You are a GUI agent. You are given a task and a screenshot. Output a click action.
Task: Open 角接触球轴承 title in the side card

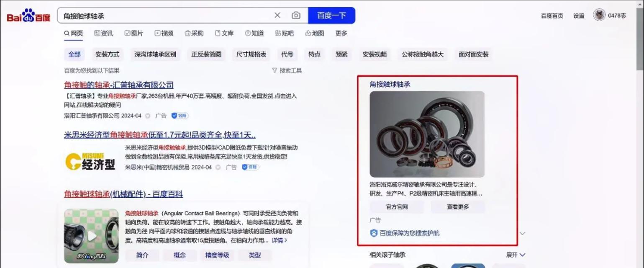(x=390, y=84)
